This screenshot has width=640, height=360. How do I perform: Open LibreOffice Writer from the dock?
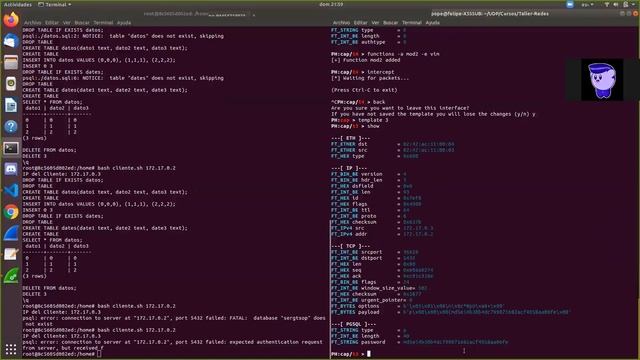[11, 105]
